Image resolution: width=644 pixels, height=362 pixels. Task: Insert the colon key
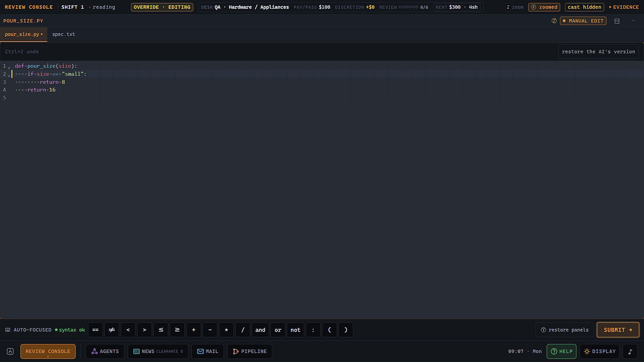click(313, 330)
